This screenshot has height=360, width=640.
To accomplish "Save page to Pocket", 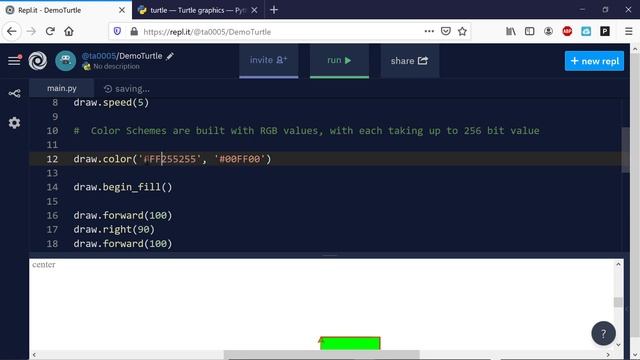I will click(446, 31).
